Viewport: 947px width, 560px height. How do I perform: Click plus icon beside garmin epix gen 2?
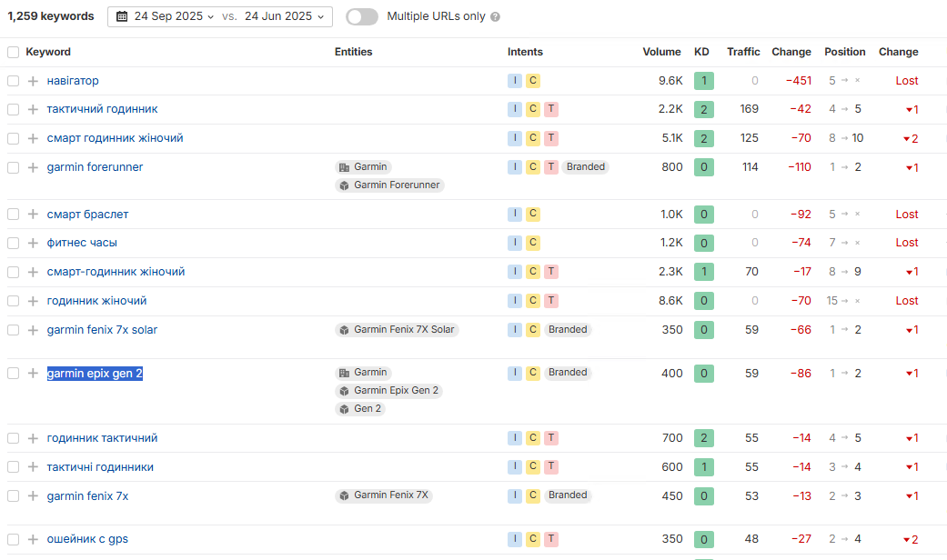pos(34,374)
